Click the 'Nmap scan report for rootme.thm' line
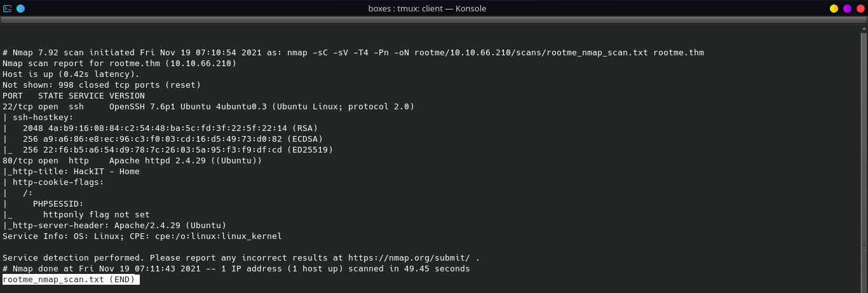 tap(119, 64)
